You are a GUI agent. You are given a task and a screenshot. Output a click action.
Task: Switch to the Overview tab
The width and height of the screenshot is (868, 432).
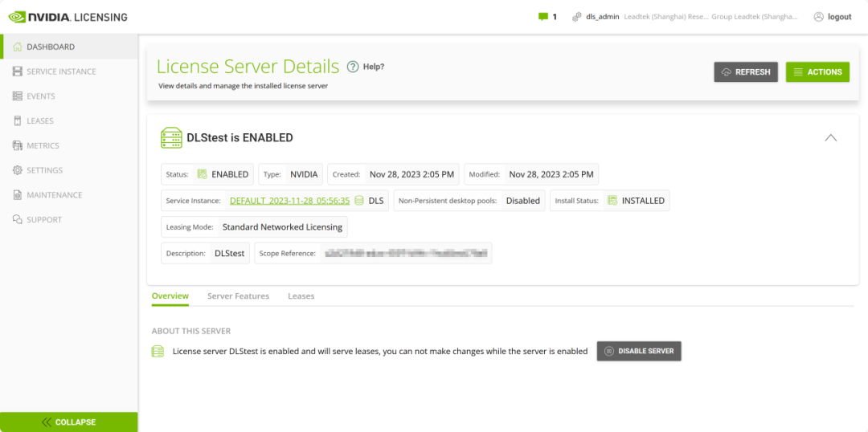pos(170,296)
